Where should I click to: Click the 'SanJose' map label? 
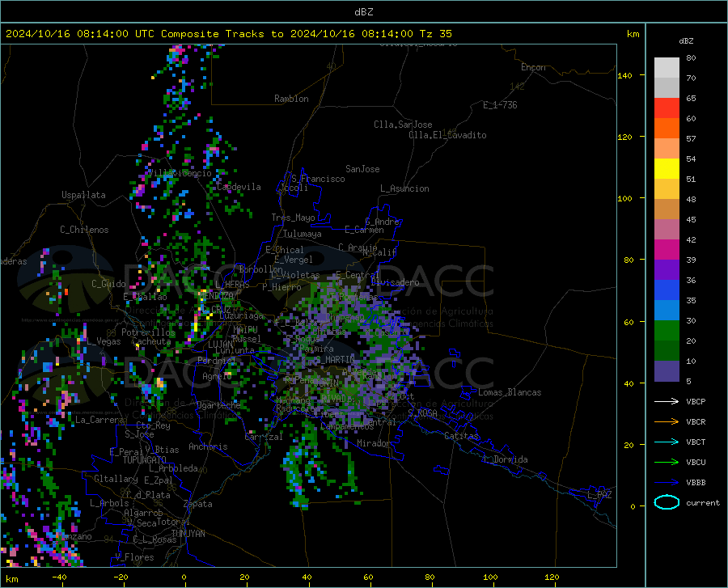(x=362, y=169)
